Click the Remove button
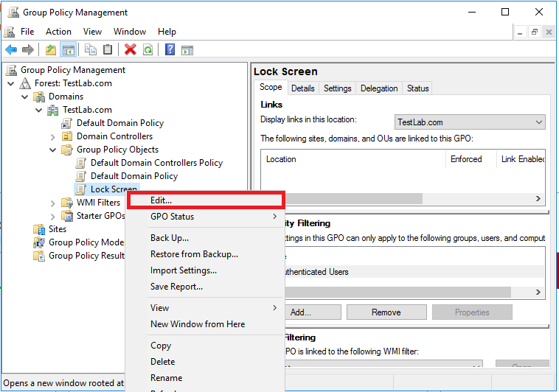 386,312
